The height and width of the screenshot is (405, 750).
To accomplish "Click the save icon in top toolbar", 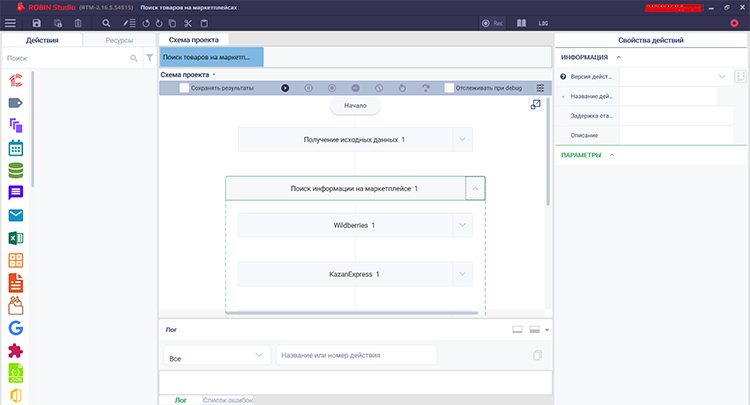I will pos(37,22).
